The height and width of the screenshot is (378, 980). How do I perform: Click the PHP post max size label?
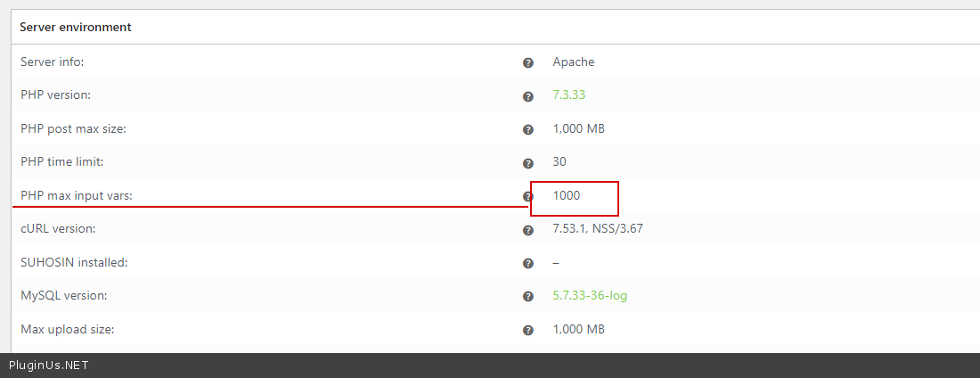(x=74, y=128)
